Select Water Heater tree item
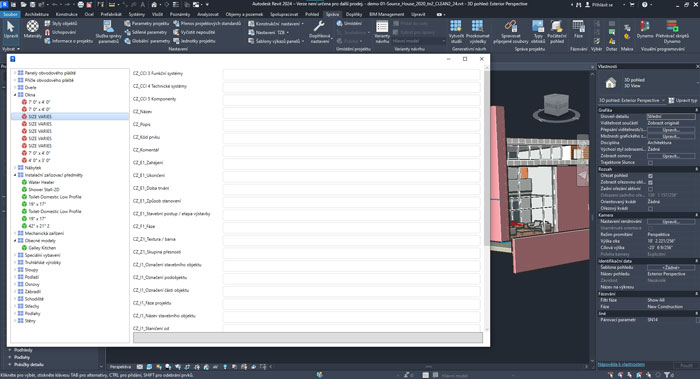700x379 pixels. pyautogui.click(x=41, y=182)
